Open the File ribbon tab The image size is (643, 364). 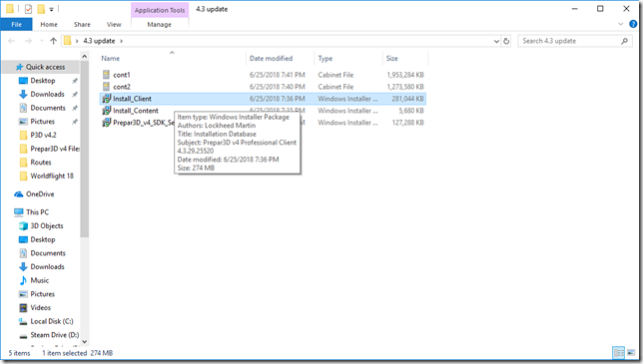pos(16,25)
